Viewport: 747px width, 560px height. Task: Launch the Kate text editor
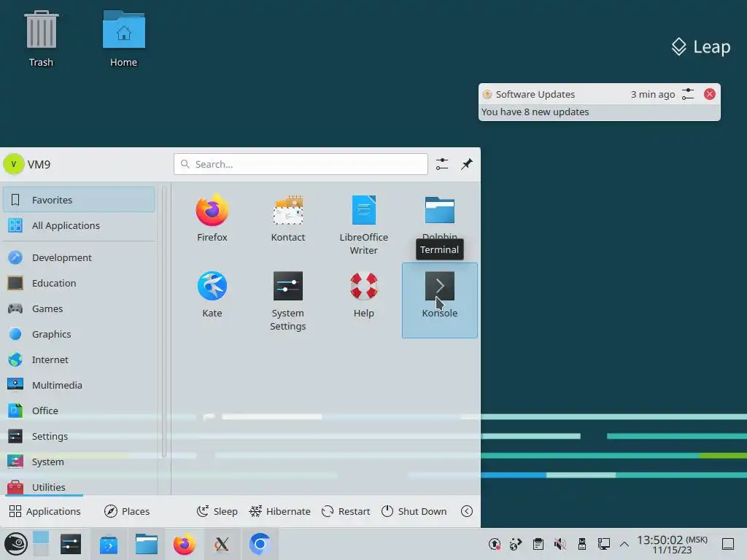pos(212,295)
